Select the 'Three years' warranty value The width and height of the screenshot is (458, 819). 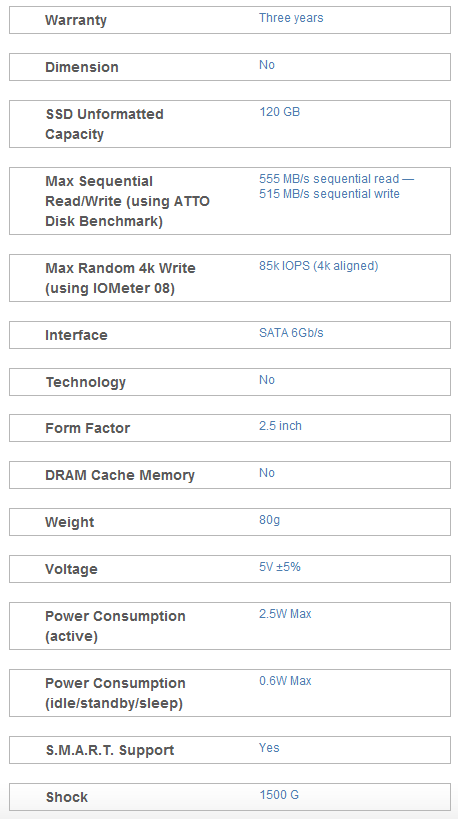click(291, 18)
